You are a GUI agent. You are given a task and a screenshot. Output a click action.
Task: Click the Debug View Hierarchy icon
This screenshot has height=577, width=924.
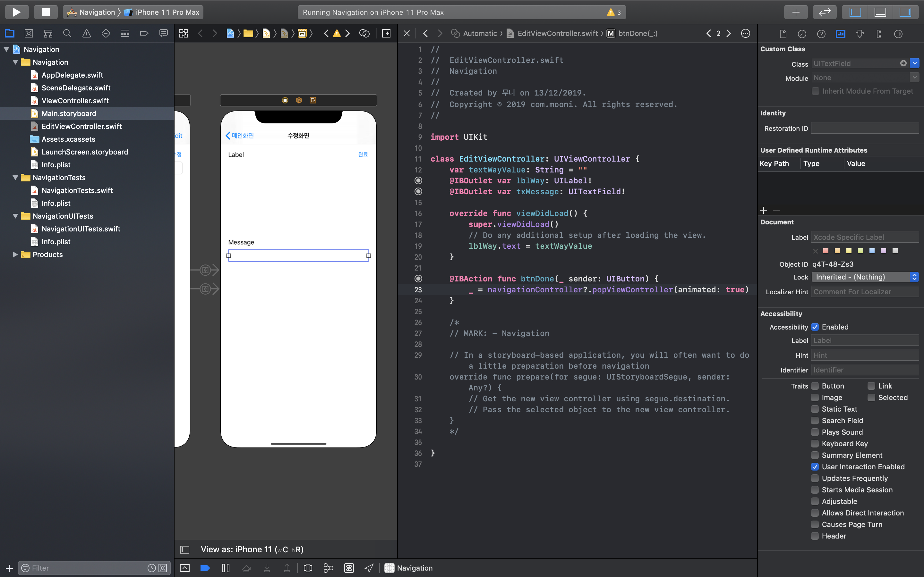coord(308,568)
